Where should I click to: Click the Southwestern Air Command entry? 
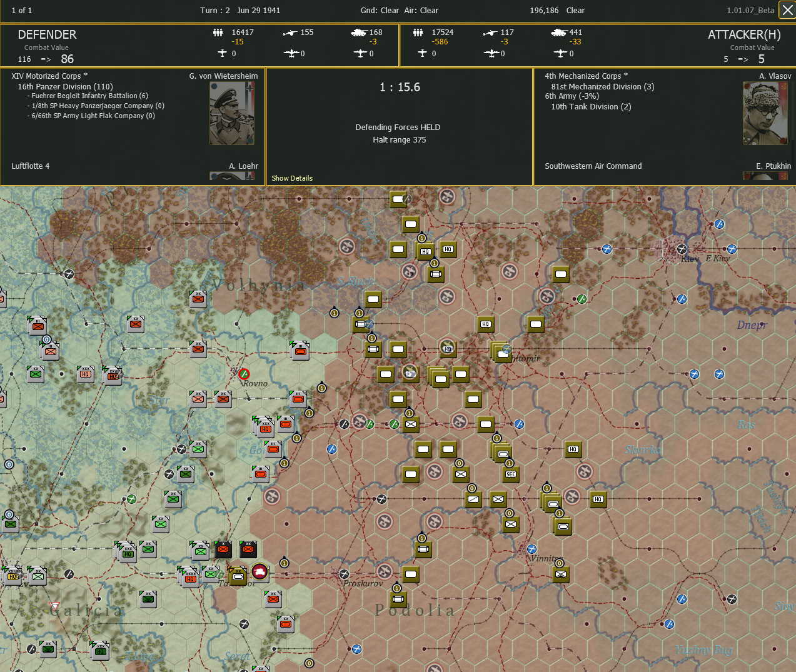click(593, 166)
